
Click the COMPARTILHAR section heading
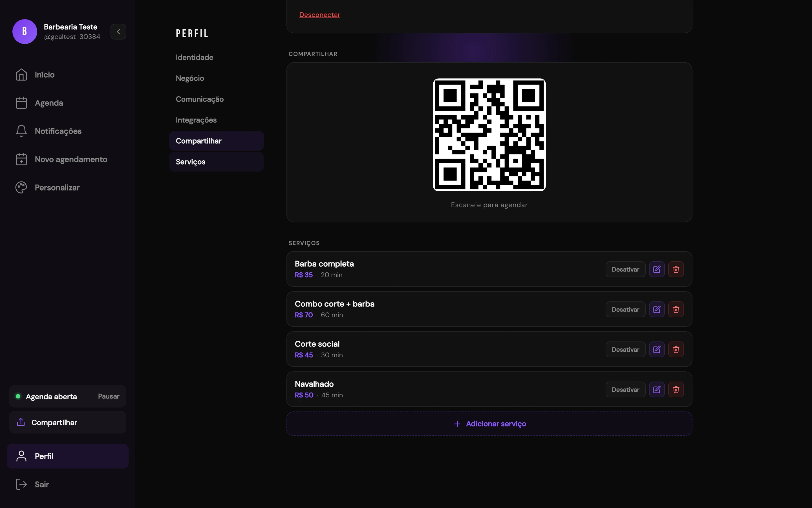coord(313,54)
